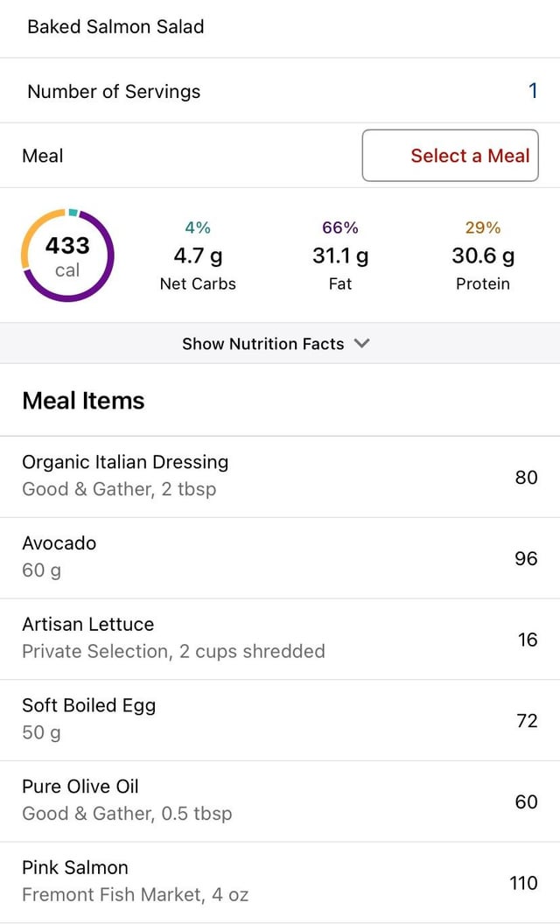Viewport: 560px width, 924px height.
Task: Click the Meal row label
Action: pos(43,156)
